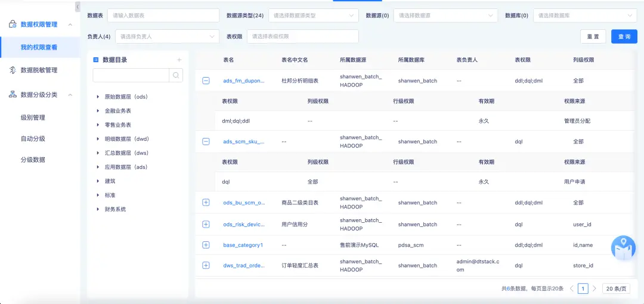Expand the 标准 tree node
This screenshot has width=644, height=304.
pos(98,195)
